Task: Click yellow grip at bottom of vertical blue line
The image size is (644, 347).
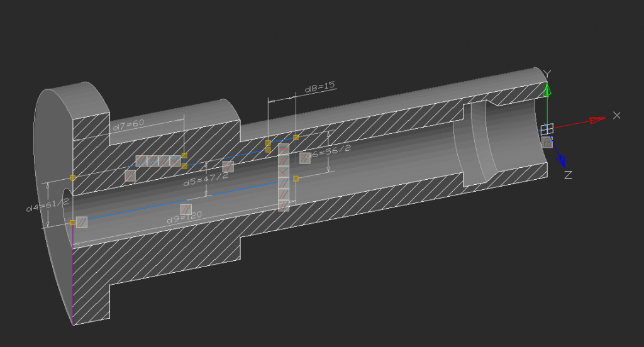Action: (296, 179)
